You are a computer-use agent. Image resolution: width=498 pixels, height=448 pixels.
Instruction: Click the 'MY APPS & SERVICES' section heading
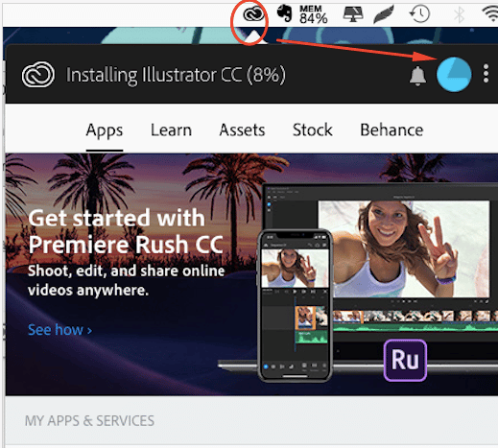[89, 421]
